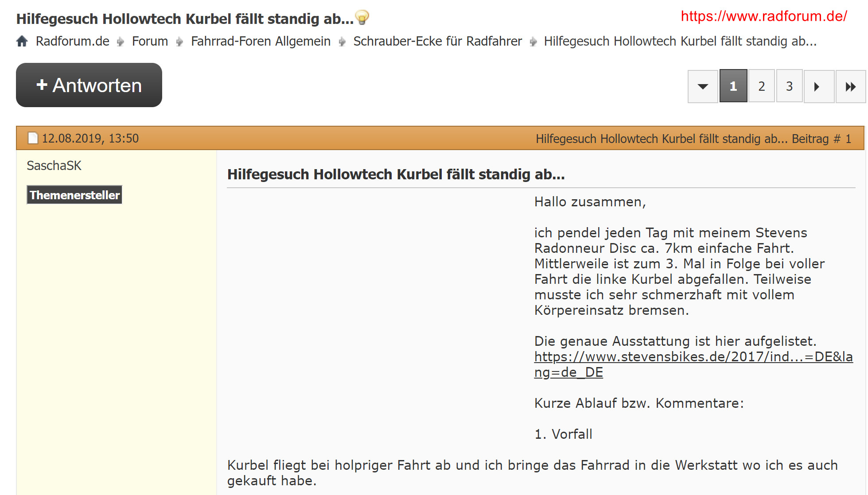Click the lightbulb icon beside thread title

[362, 18]
